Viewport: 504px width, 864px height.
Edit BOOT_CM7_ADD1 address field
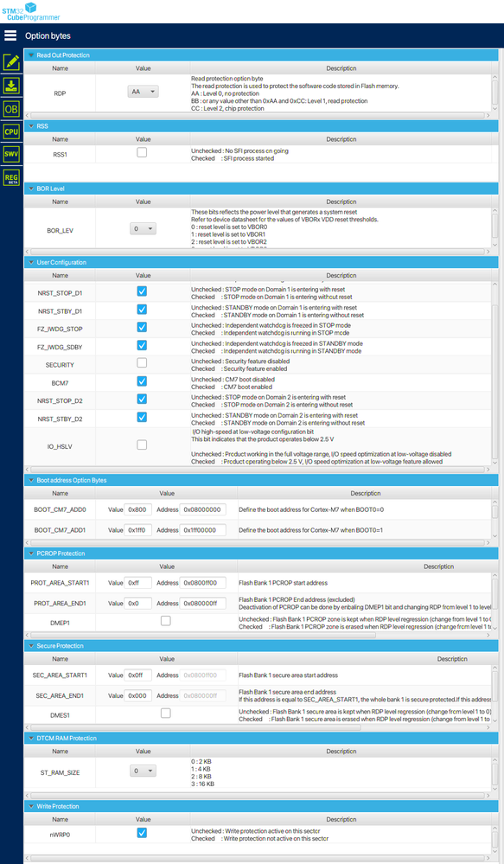pos(203,530)
